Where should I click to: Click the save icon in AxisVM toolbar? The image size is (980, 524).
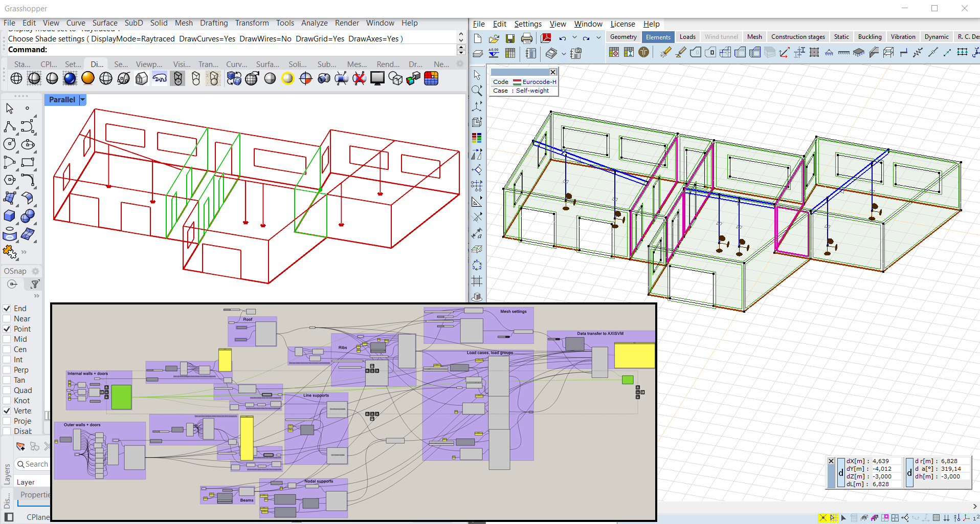510,38
